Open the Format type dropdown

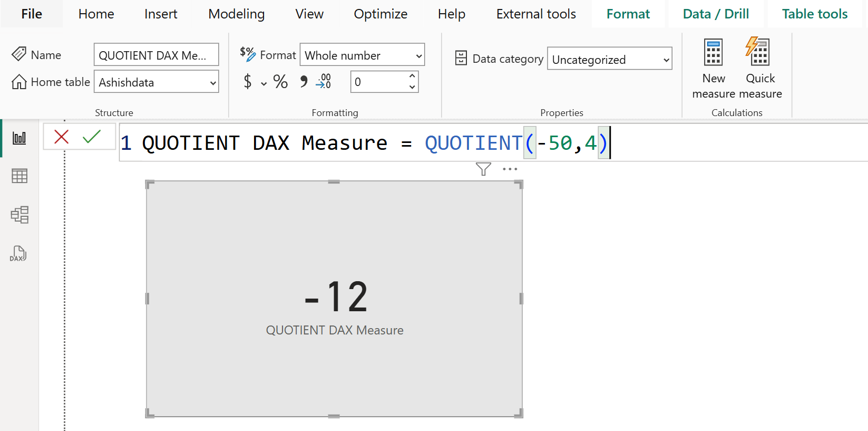click(362, 55)
